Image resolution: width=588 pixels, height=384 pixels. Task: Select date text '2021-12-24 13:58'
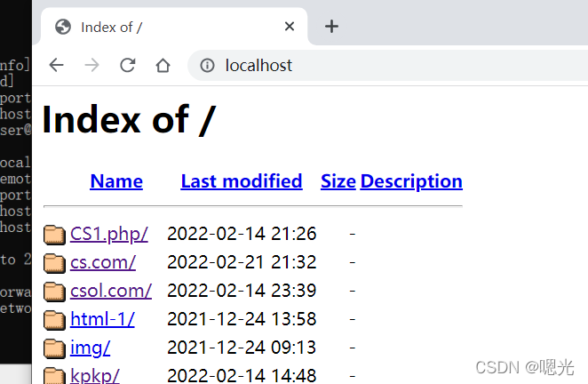coord(242,319)
